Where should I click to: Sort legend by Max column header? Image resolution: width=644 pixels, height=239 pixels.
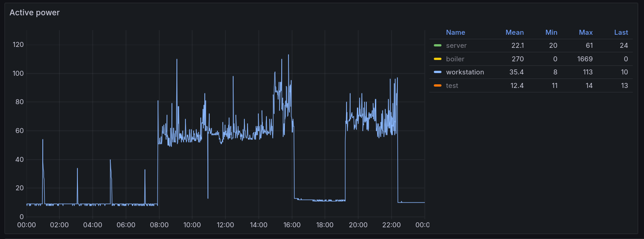[x=586, y=32]
